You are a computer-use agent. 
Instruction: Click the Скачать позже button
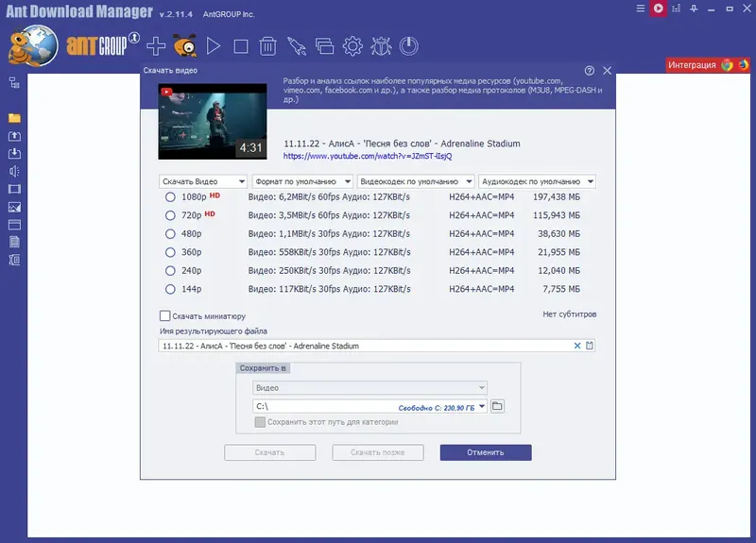(377, 452)
